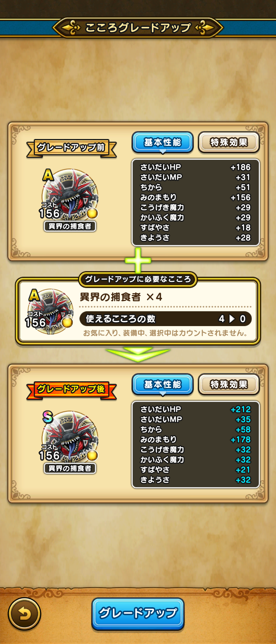The width and height of the screenshot is (276, 644).
Task: Select 特殊効果 tab in before-upgrade panel
Action: tap(229, 142)
